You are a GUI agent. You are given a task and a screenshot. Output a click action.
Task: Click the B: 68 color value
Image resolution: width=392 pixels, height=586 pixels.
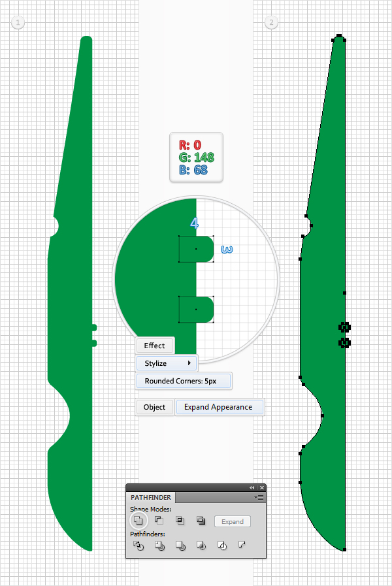coord(193,170)
